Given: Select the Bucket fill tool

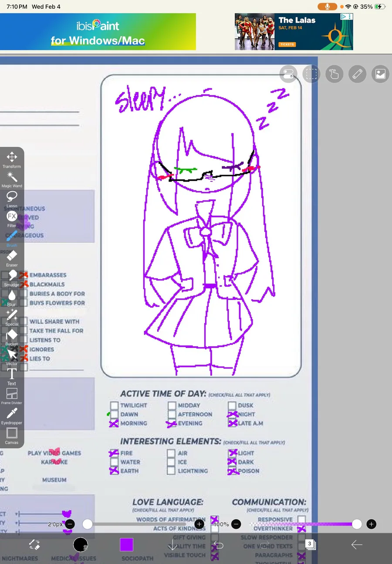Looking at the screenshot, I should [12, 337].
